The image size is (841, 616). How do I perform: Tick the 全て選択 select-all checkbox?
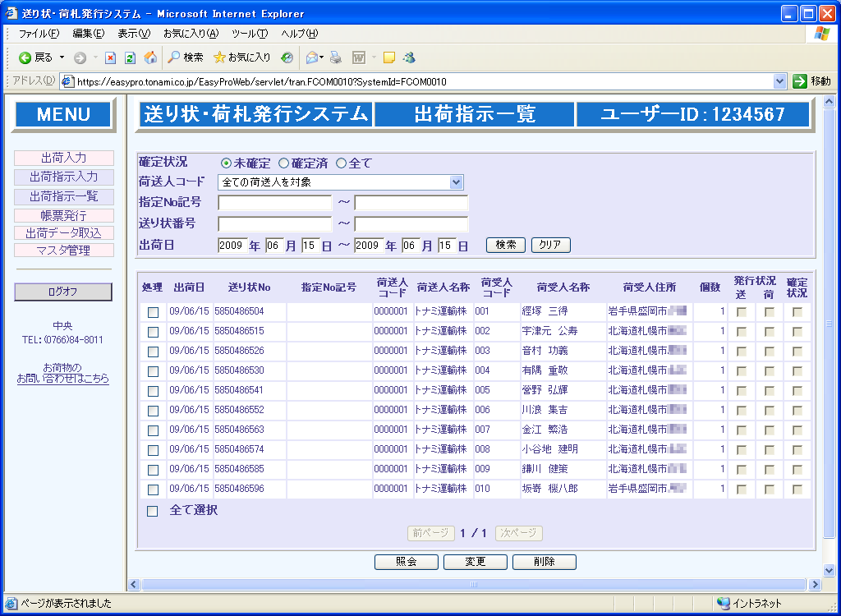click(x=153, y=511)
